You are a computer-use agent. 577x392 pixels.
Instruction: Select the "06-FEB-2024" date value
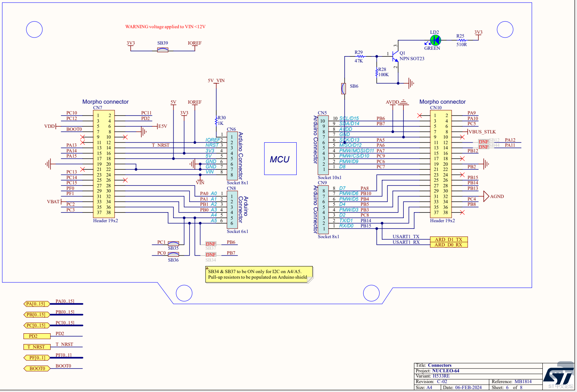[468, 388]
